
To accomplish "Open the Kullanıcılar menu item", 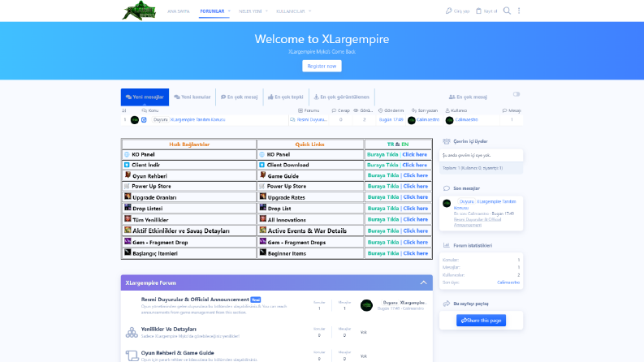I will click(291, 11).
